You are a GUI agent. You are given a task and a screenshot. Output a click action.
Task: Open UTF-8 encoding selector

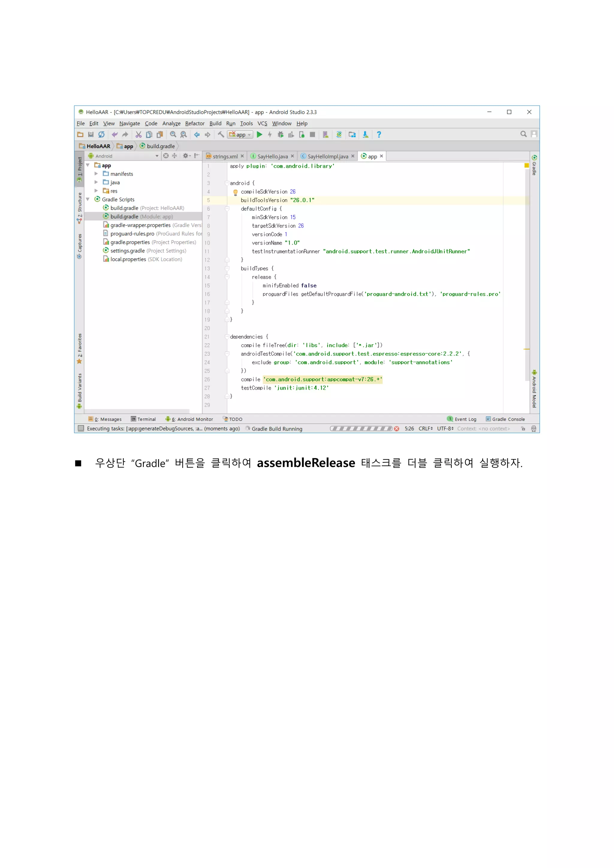click(x=446, y=429)
